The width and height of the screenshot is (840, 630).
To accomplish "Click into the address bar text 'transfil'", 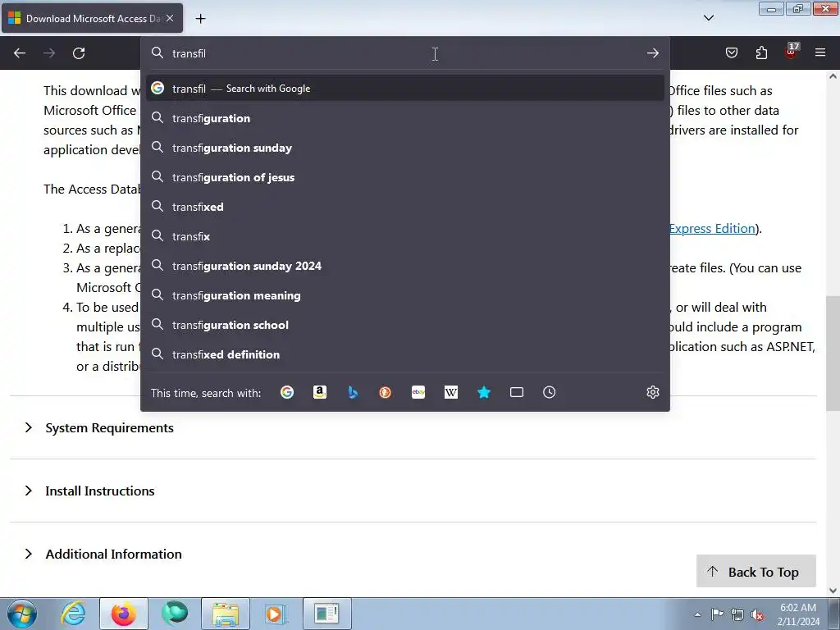I will click(x=189, y=53).
